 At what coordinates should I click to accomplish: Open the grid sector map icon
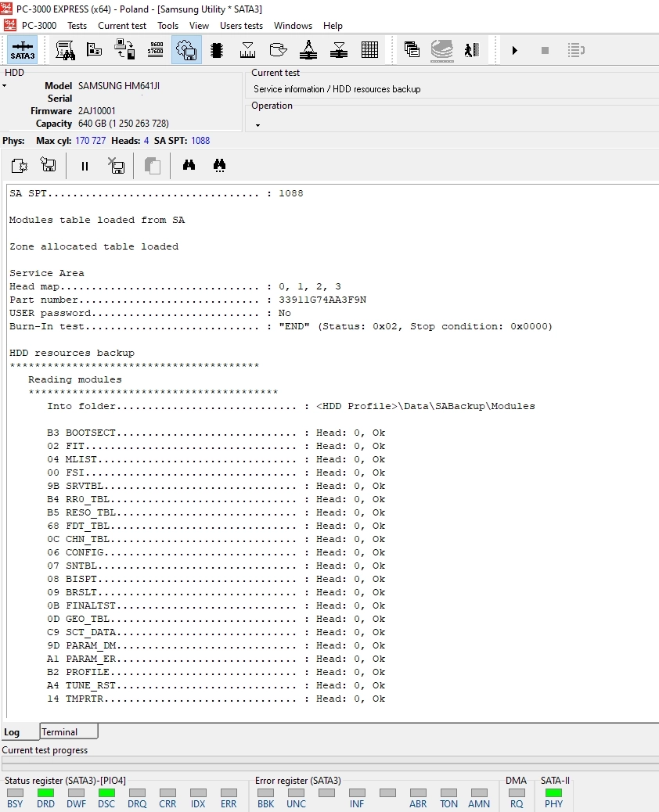(x=369, y=50)
